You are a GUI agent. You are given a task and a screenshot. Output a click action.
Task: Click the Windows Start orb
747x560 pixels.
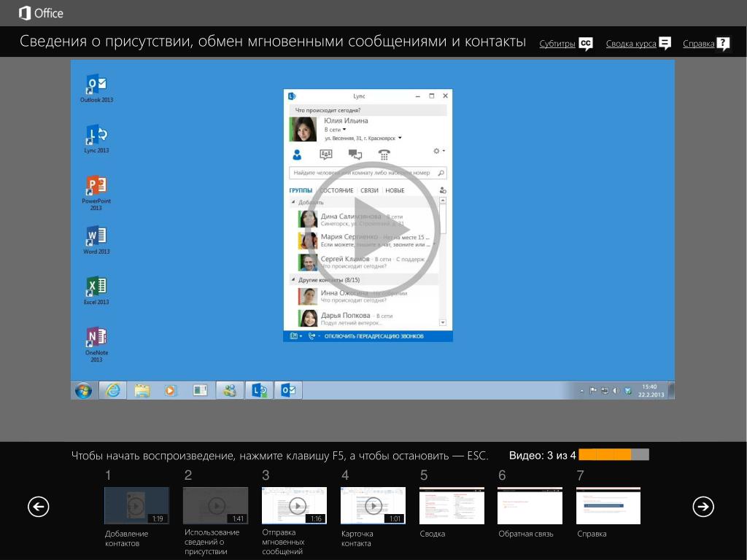click(x=83, y=391)
